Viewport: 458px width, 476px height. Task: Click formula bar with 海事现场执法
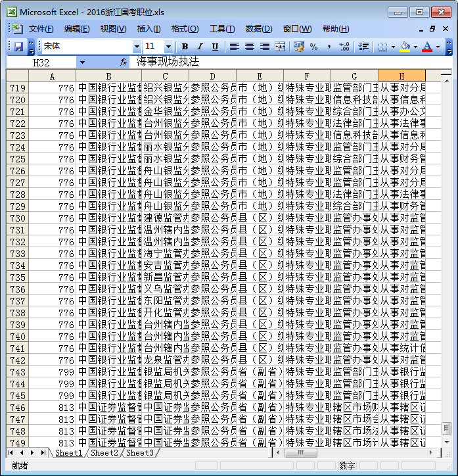(x=290, y=62)
